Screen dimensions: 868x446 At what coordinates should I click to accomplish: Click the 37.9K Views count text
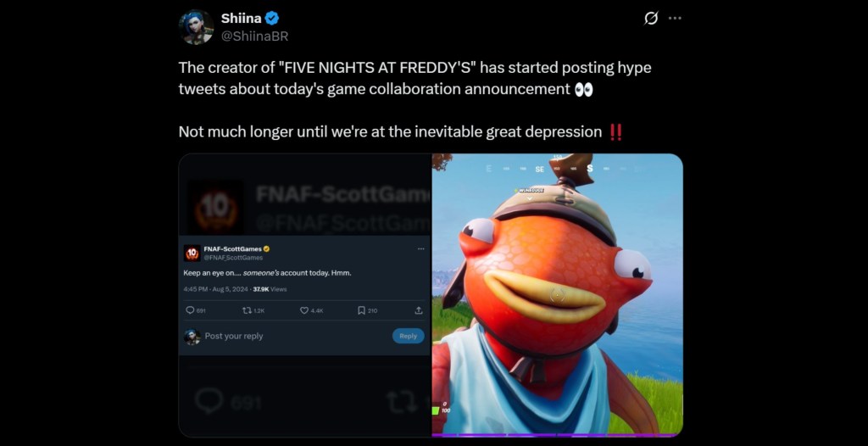(x=270, y=289)
